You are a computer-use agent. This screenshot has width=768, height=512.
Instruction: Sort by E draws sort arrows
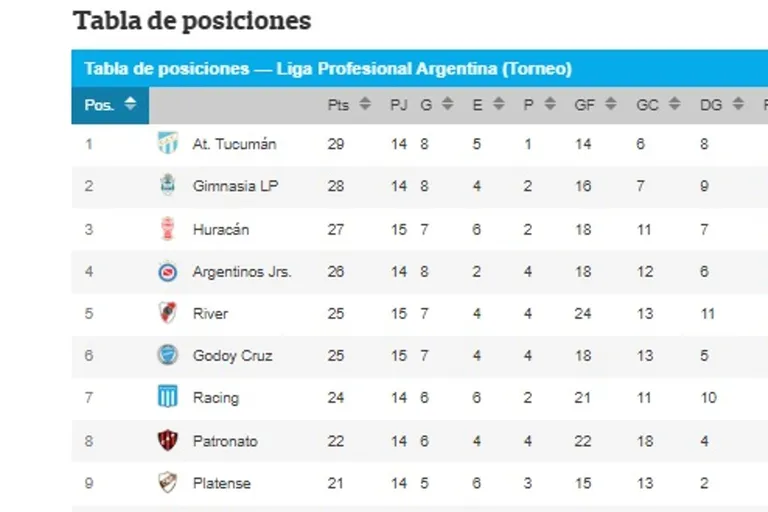click(x=499, y=104)
